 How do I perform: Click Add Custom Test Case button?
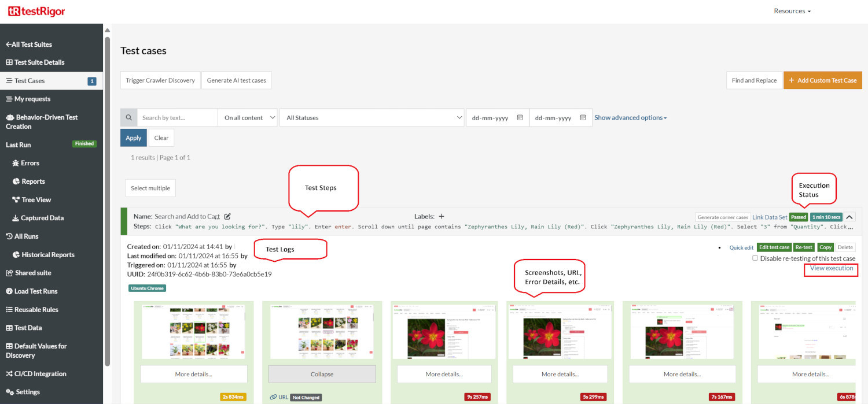822,80
